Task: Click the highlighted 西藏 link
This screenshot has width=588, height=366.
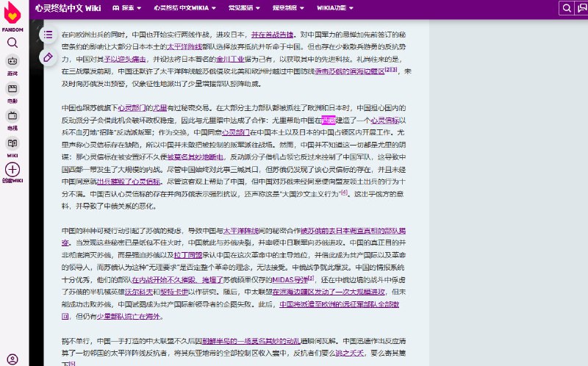Action: pos(329,121)
